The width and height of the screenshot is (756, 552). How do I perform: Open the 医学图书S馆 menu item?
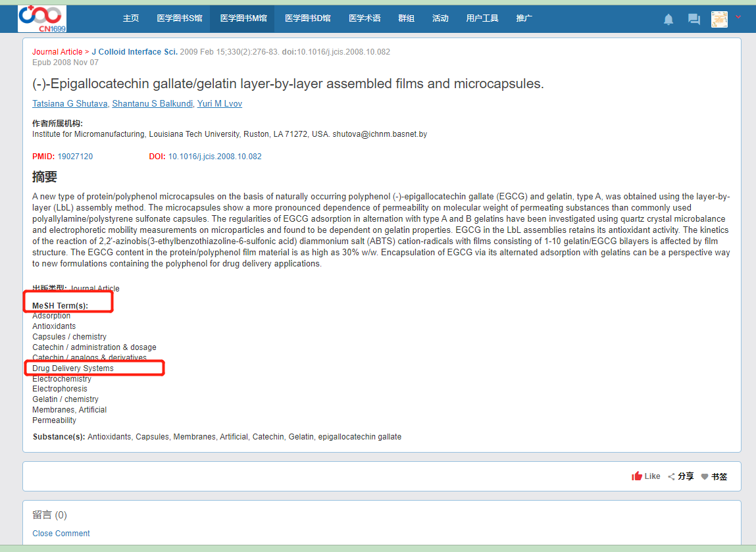[x=179, y=18]
